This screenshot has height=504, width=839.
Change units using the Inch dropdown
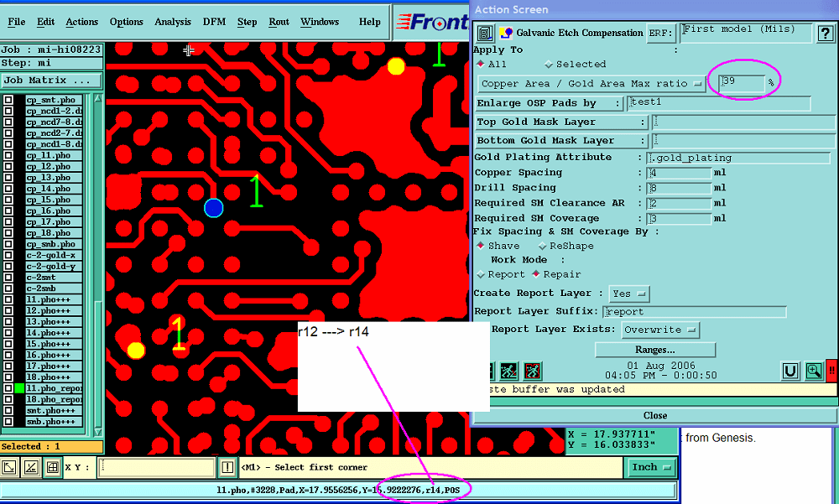coord(650,467)
